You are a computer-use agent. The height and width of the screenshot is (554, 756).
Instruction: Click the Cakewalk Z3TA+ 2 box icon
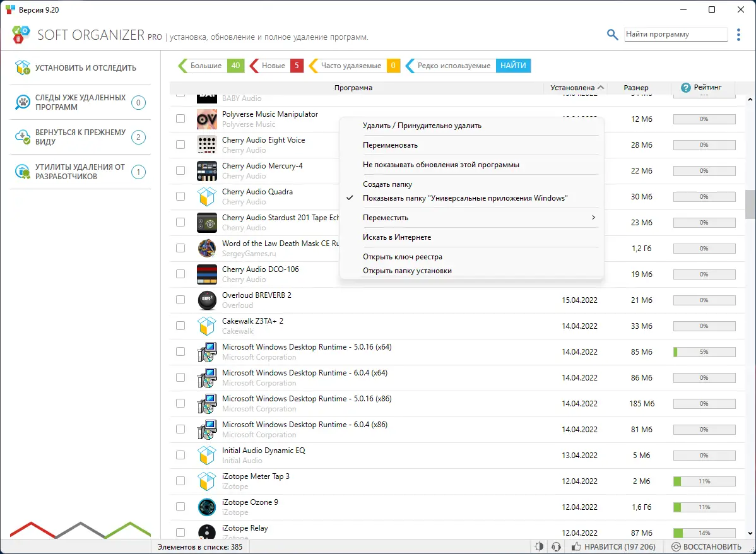coord(207,326)
